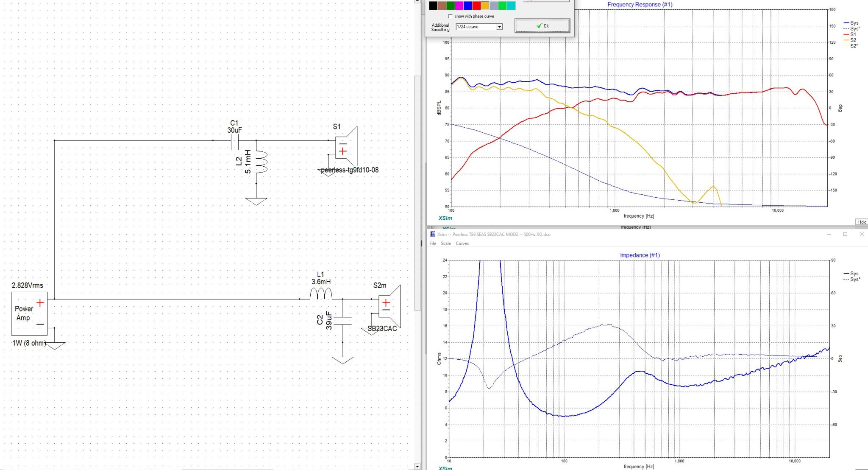
Task: Pick the blue color swatch
Action: coord(468,6)
